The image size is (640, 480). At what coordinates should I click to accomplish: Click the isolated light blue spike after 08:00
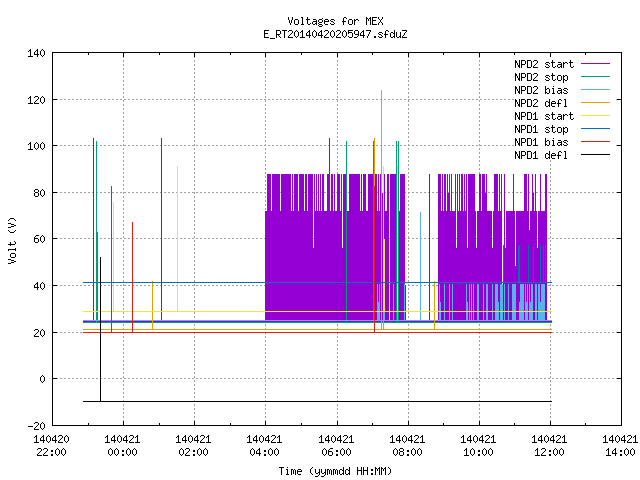coord(420,266)
